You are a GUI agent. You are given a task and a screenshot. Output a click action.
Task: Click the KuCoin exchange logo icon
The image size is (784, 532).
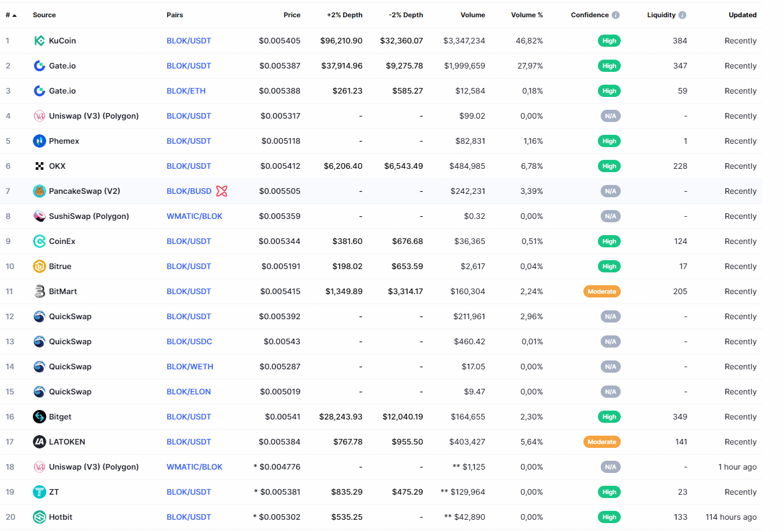click(x=39, y=41)
